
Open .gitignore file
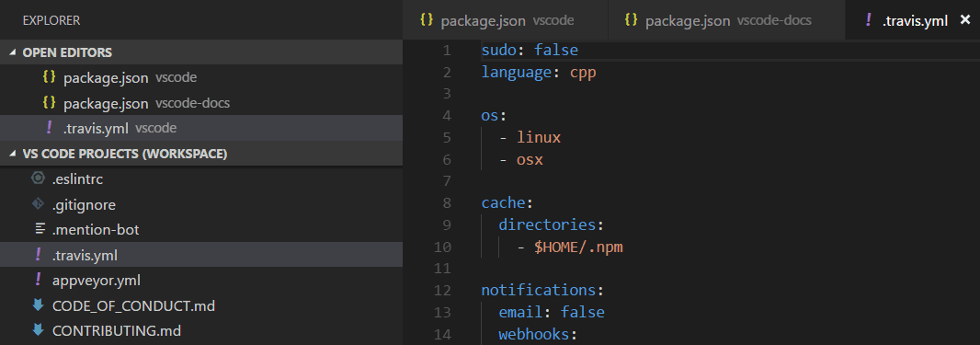(x=201, y=204)
